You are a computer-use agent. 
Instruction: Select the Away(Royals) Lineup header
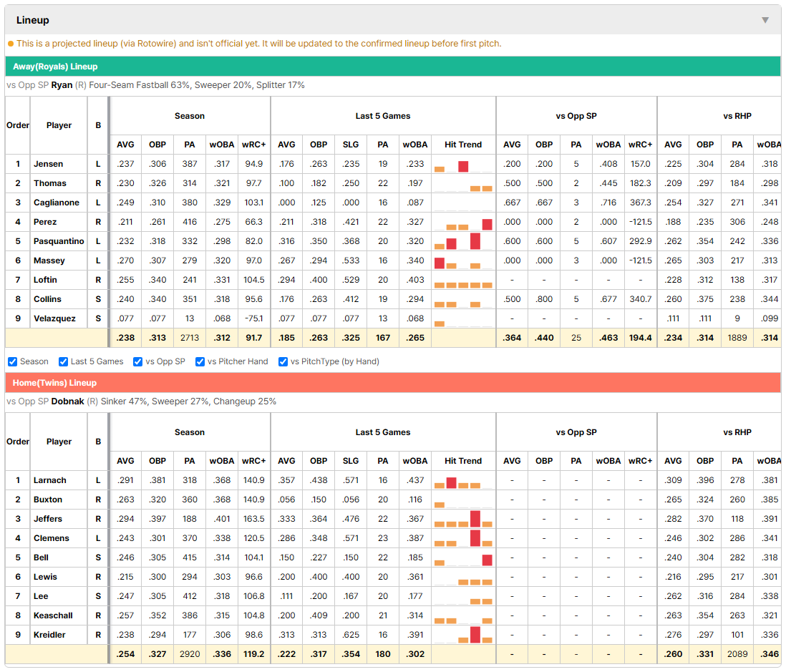coord(55,67)
